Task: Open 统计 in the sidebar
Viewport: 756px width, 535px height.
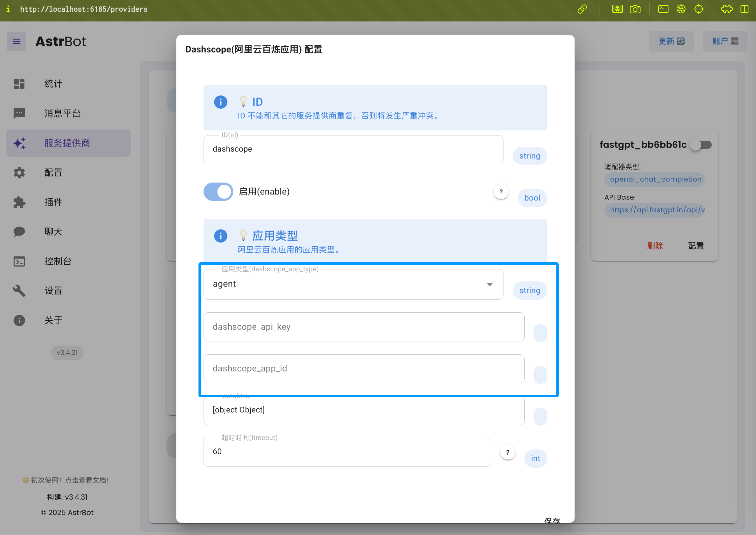Action: click(x=68, y=84)
